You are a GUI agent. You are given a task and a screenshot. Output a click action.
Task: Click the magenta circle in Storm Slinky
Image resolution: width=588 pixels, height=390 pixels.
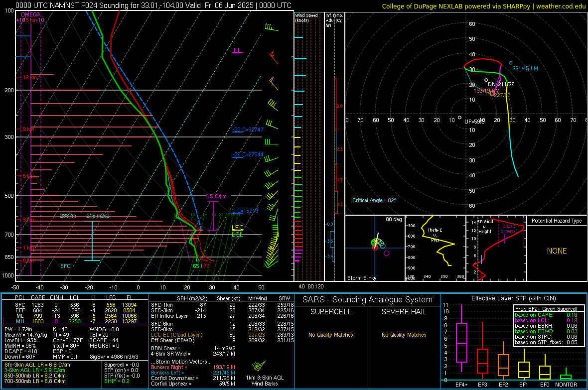coord(387,254)
